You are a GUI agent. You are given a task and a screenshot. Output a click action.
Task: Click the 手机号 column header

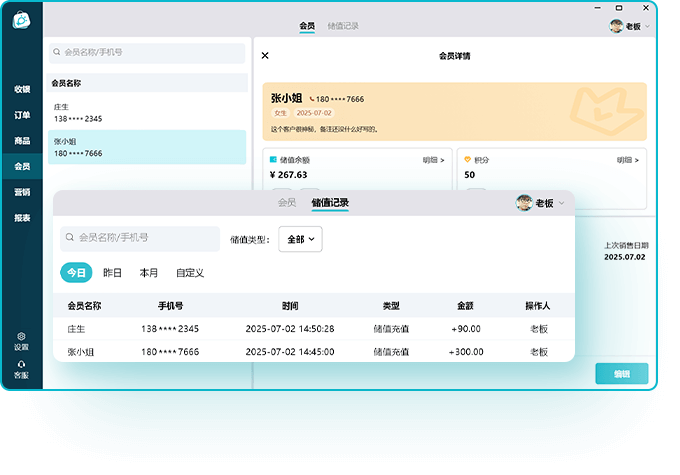pos(170,306)
